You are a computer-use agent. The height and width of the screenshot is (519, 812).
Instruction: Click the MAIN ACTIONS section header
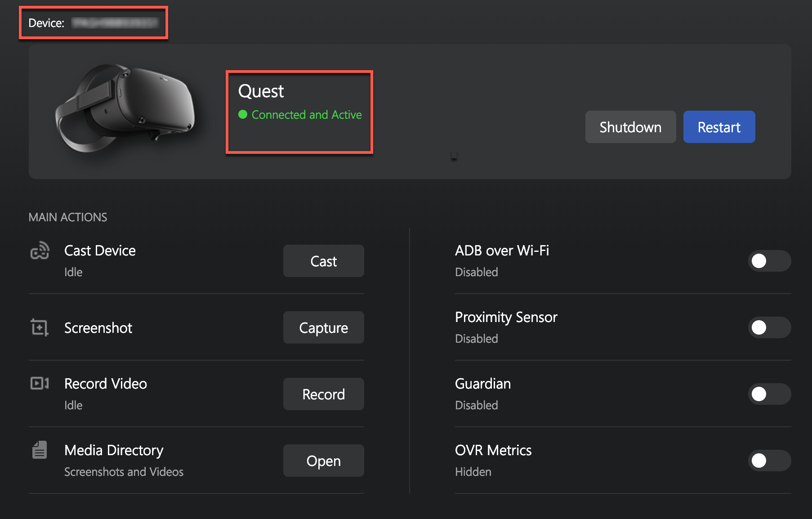click(68, 217)
